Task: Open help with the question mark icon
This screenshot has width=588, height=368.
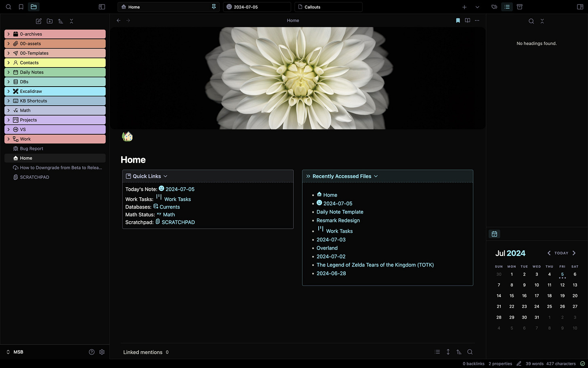Action: (x=92, y=352)
